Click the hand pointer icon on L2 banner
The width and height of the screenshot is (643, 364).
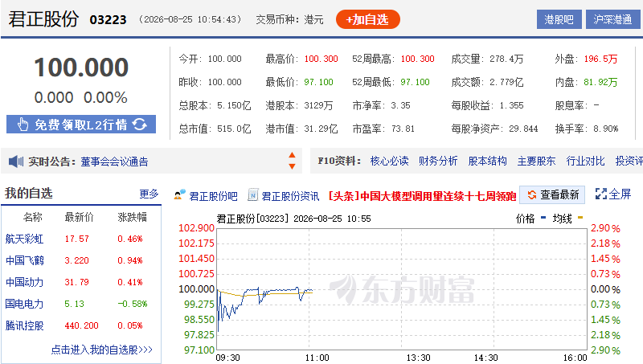pos(23,125)
